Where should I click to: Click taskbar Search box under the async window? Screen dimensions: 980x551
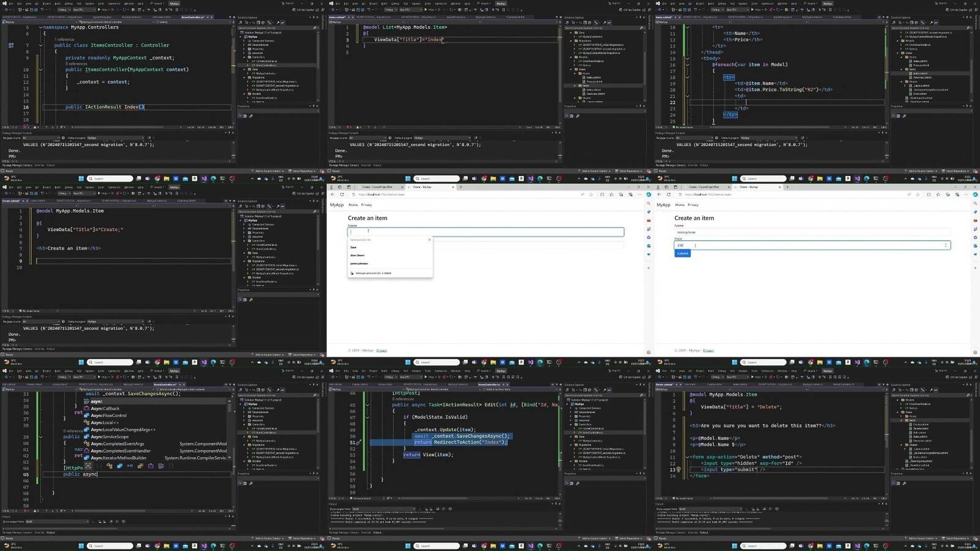[x=110, y=545]
